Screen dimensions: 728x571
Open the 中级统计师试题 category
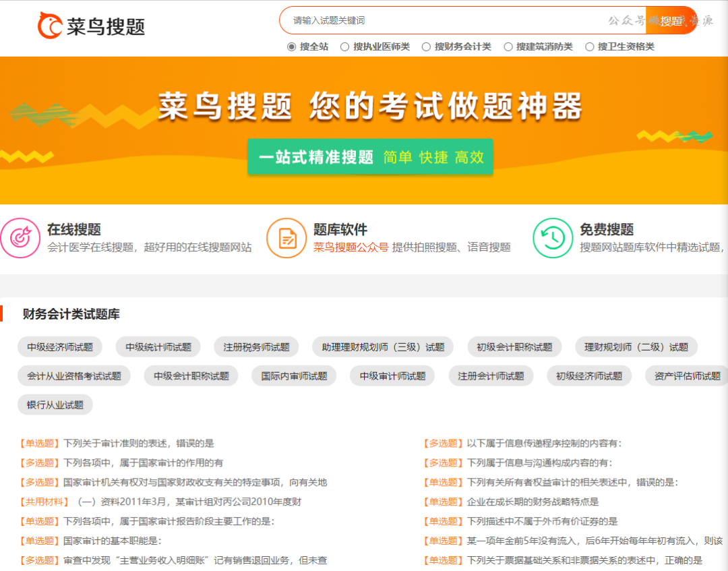coord(158,347)
